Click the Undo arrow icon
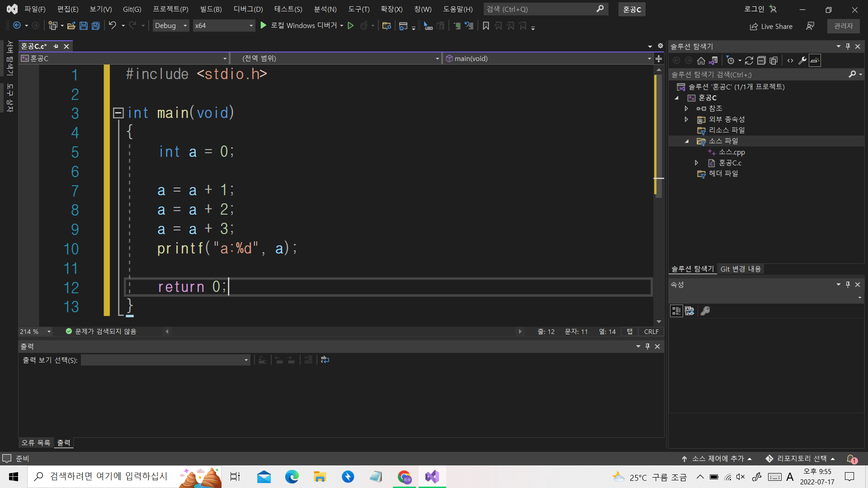 pos(112,26)
